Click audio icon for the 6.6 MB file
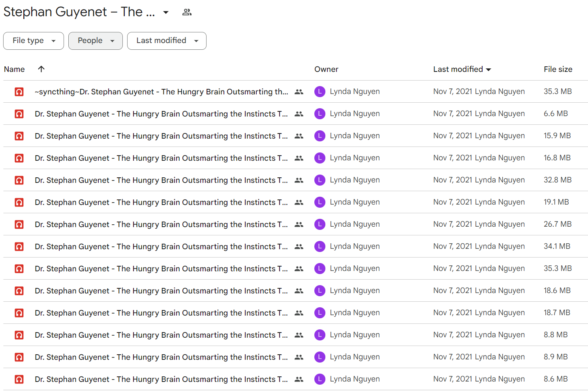 19,114
